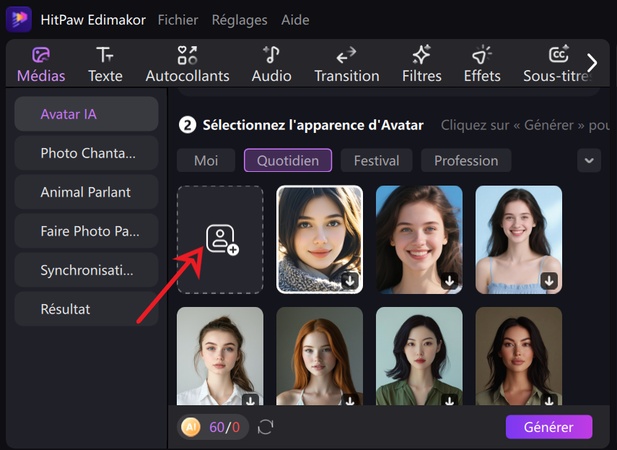Image resolution: width=617 pixels, height=450 pixels.
Task: Open the Autocollants stickers panel
Action: (x=187, y=55)
